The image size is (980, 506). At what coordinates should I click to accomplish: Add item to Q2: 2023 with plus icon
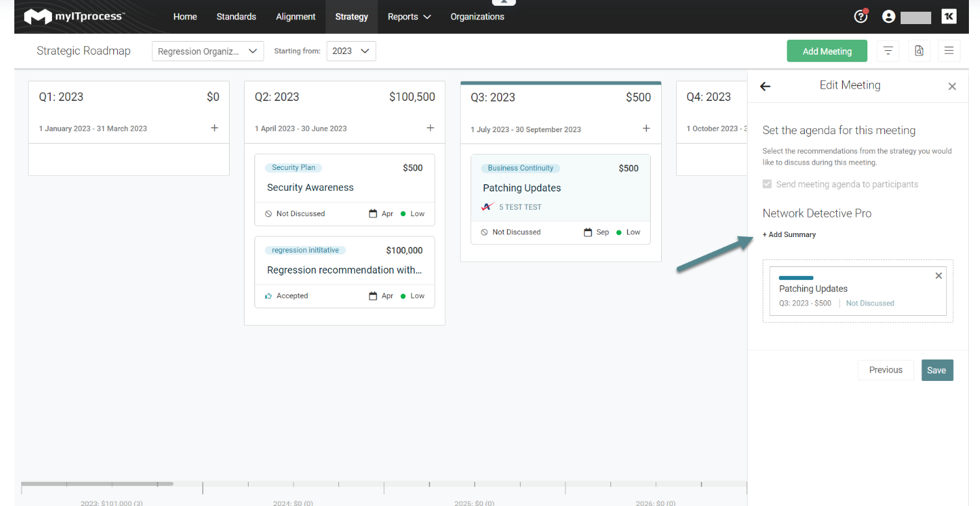(x=430, y=128)
